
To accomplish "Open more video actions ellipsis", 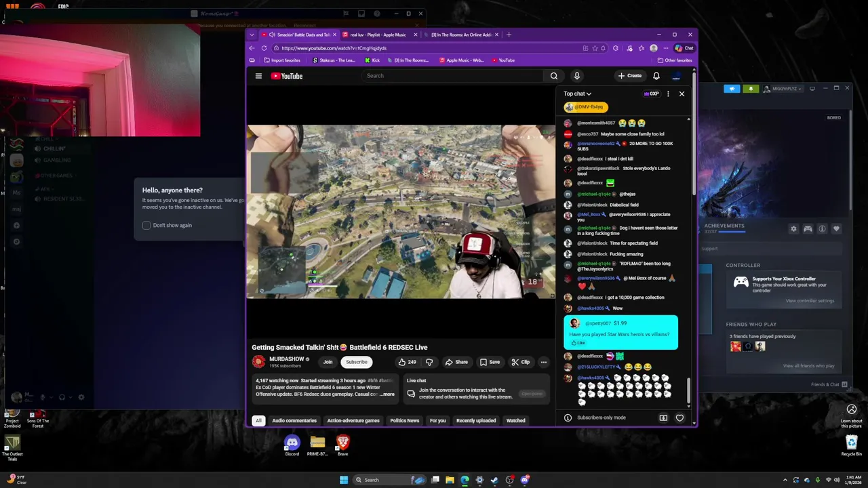I will pos(543,362).
